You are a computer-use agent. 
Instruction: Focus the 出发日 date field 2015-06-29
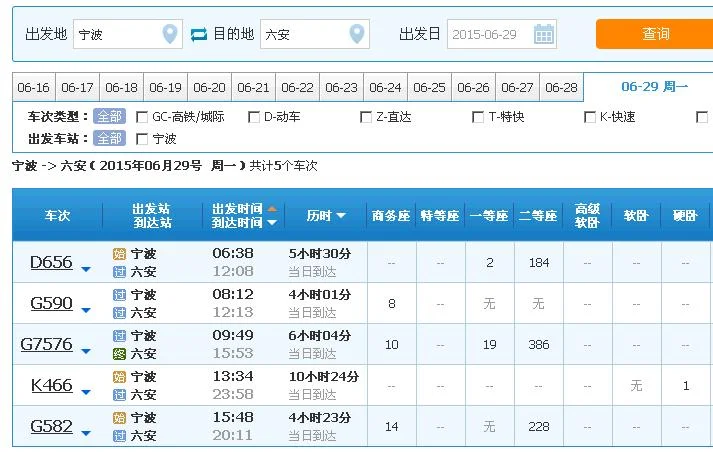click(x=502, y=34)
